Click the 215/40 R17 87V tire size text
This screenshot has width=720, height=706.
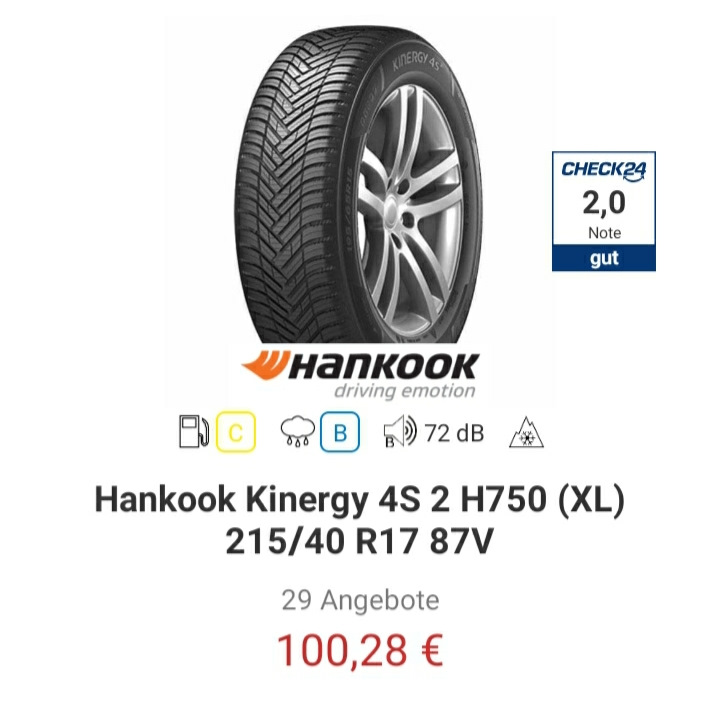pyautogui.click(x=360, y=541)
